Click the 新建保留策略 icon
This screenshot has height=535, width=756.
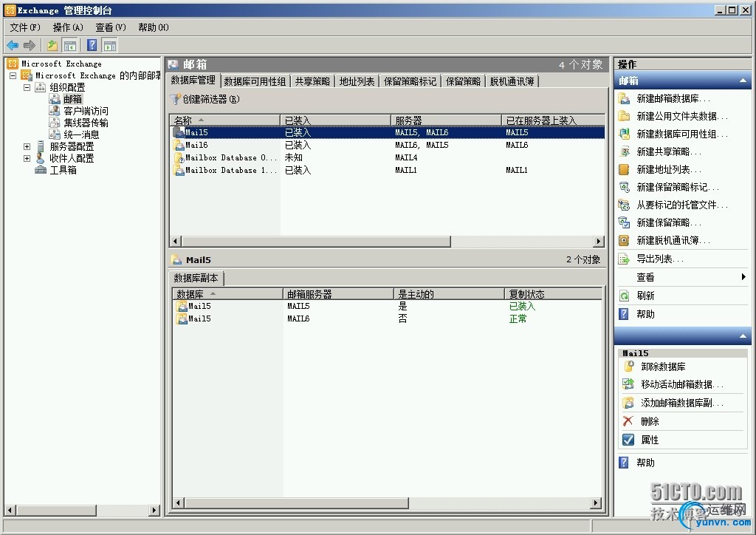[625, 222]
